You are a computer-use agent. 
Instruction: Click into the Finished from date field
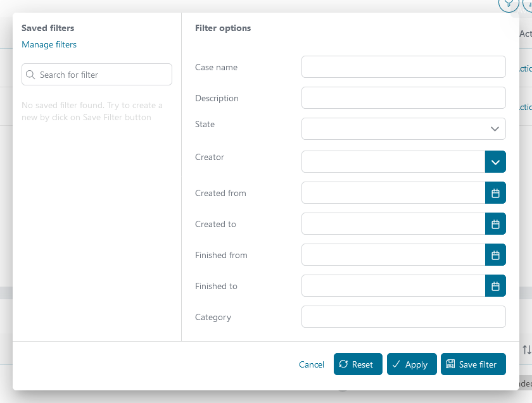click(393, 255)
